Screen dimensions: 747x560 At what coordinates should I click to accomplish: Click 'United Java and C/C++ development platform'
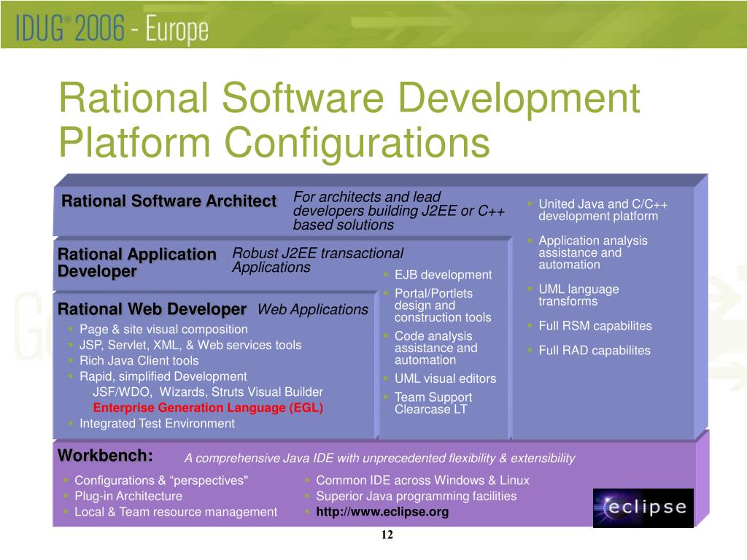(x=603, y=210)
